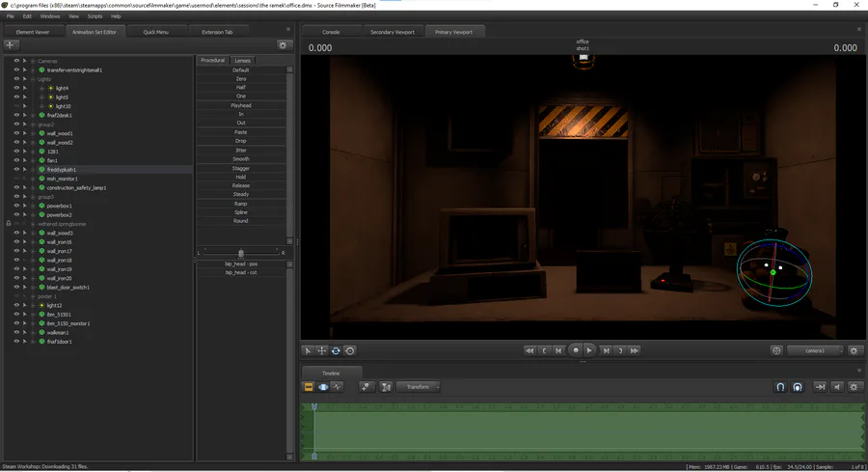Expand construction_safety_lamp1 node
Viewport: 868px width, 472px height.
[33, 188]
